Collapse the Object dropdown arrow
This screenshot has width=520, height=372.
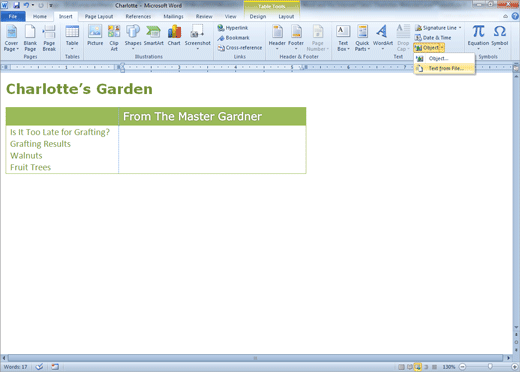pyautogui.click(x=442, y=48)
